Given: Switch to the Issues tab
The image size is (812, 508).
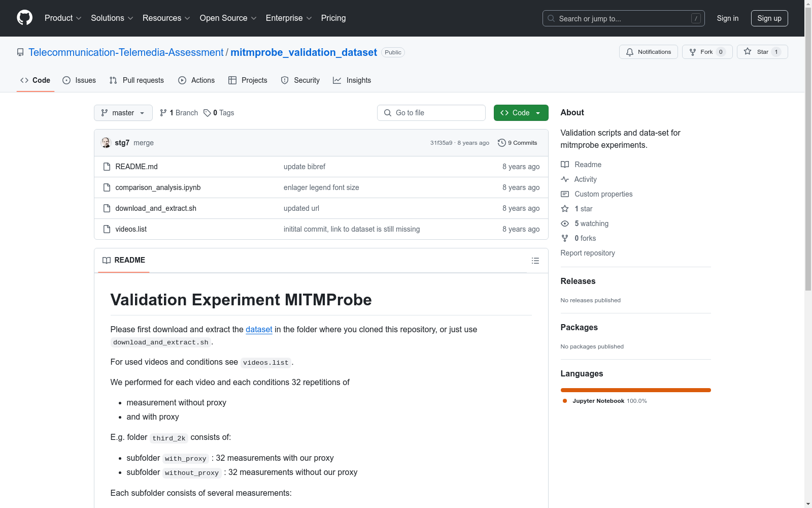Looking at the screenshot, I should click(79, 80).
